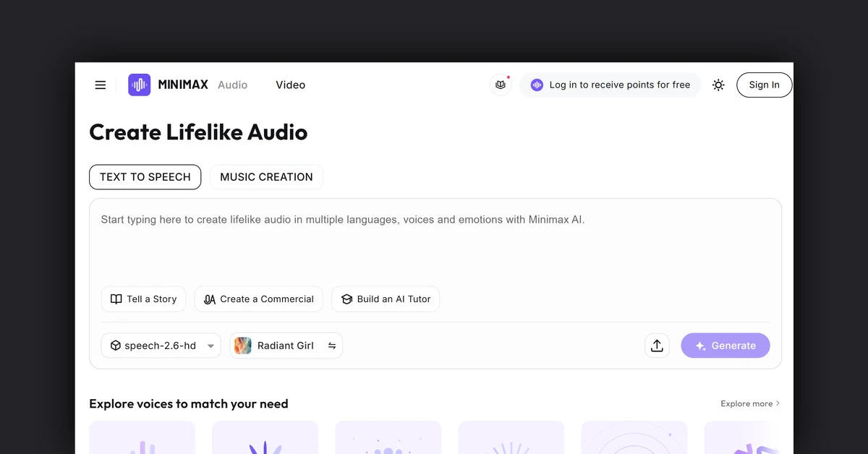Screen dimensions: 868x454
Task: Click the MiniMax logo icon
Action: pos(139,85)
